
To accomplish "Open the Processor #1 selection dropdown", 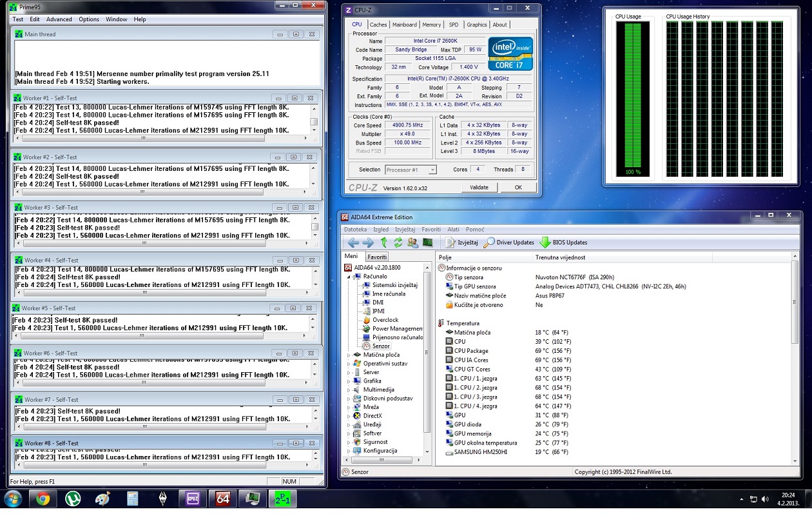I will 411,170.
